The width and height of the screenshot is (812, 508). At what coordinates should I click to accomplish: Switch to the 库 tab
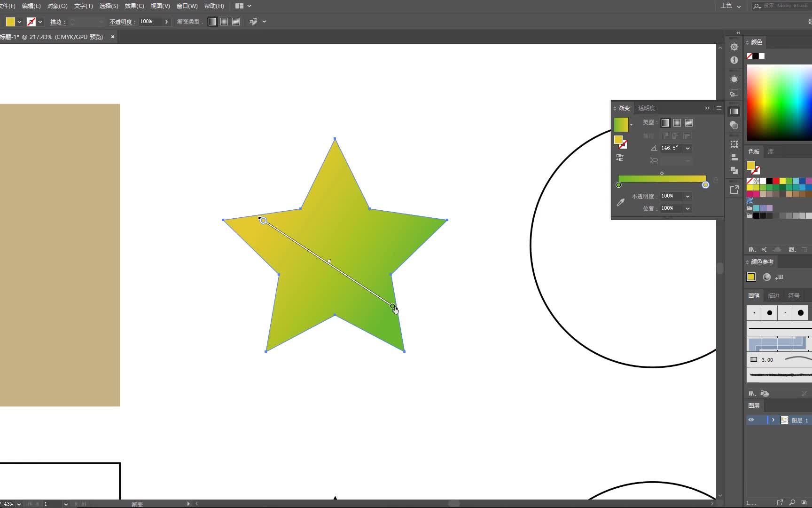click(771, 152)
